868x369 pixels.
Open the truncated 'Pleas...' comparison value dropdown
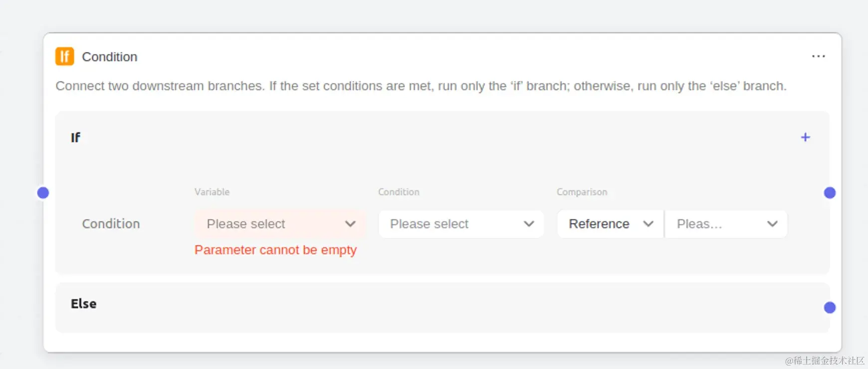click(726, 224)
